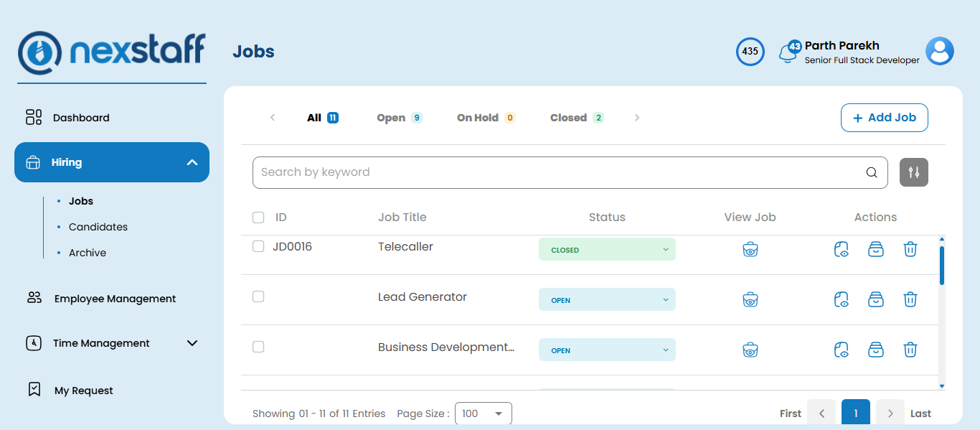Click the 435 circular counter badge
Image resolution: width=980 pixels, height=430 pixels.
tap(750, 52)
